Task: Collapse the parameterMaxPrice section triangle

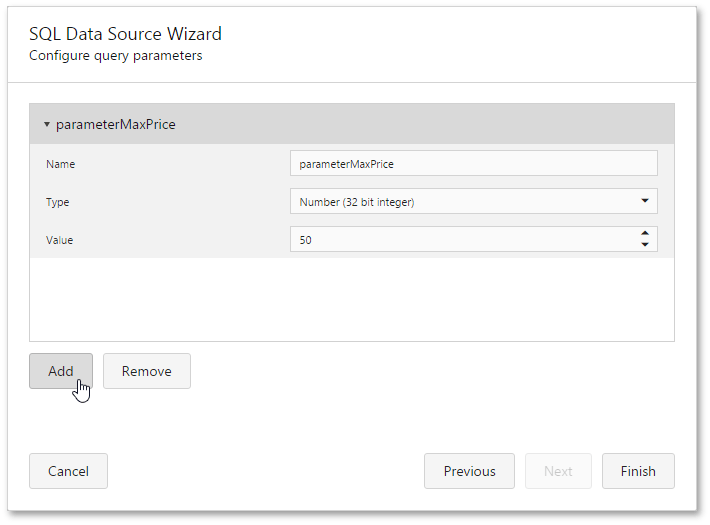Action: 47,124
